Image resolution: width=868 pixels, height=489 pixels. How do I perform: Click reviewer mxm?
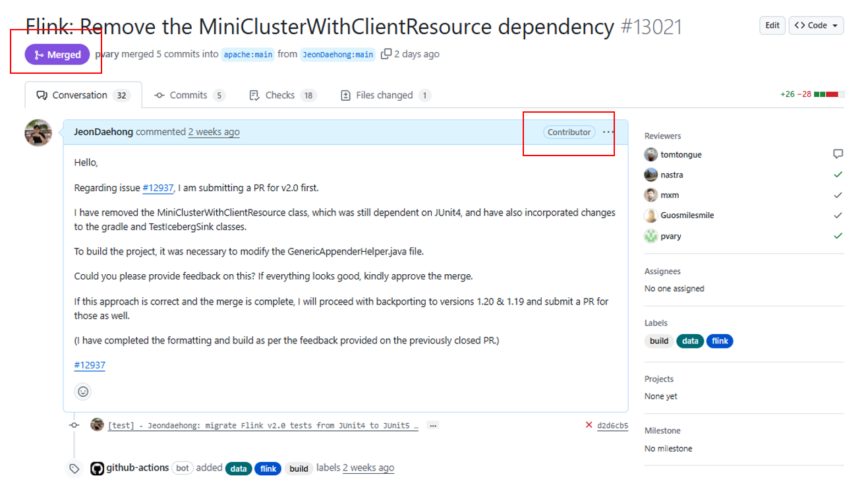pos(670,195)
